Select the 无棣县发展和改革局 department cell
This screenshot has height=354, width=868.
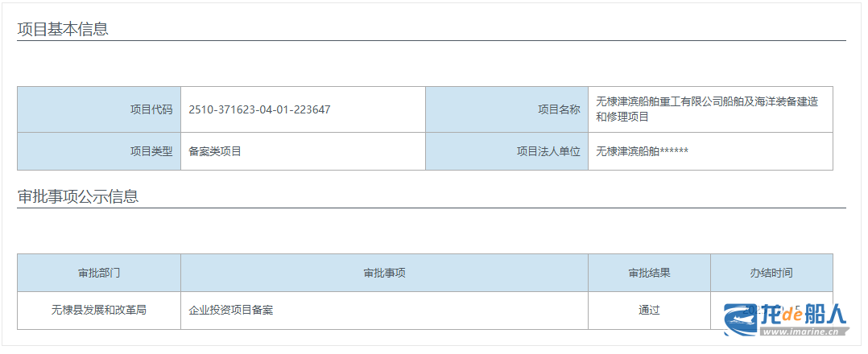tap(99, 310)
